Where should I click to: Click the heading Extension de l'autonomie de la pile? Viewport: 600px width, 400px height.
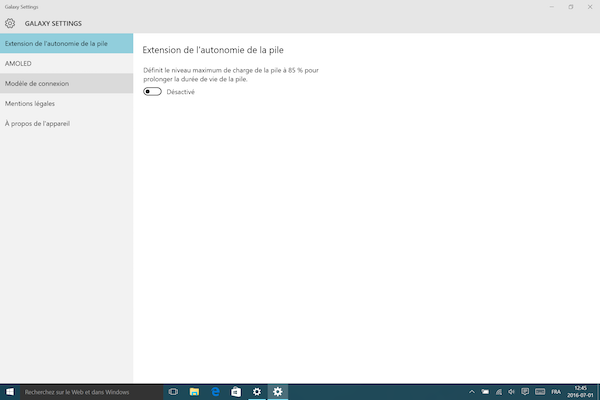(x=213, y=50)
